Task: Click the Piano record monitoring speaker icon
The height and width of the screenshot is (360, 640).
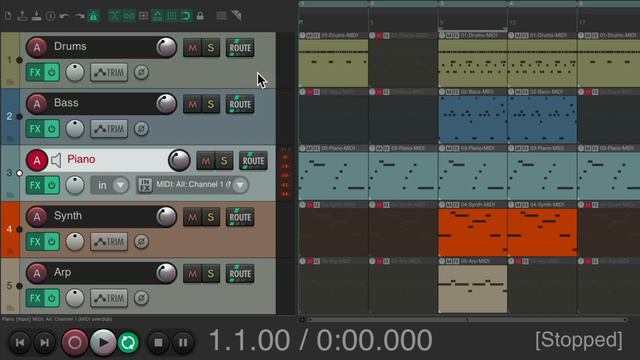Action: [56, 160]
